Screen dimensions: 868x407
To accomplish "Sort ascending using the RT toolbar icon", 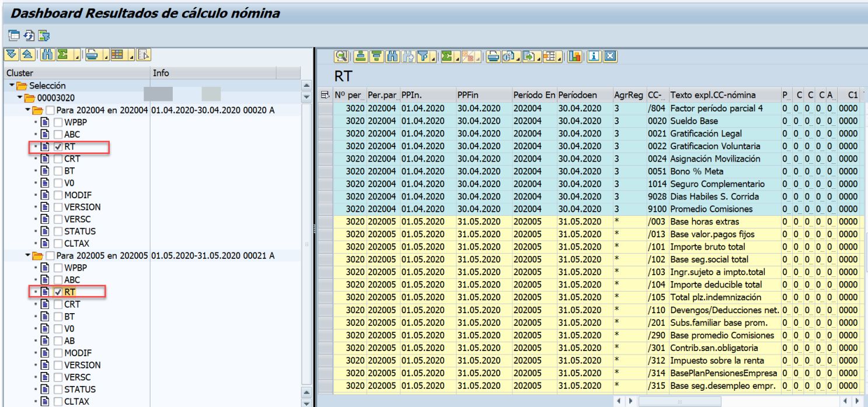I will 360,57.
